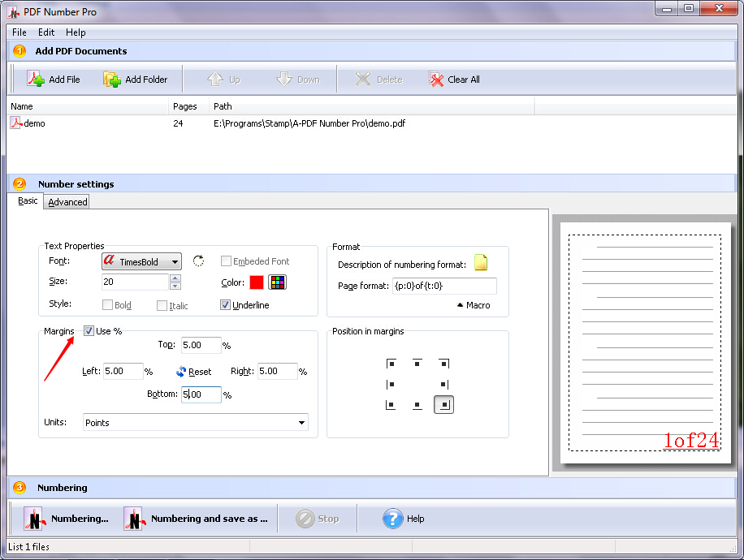Select top-center position in margins
The width and height of the screenshot is (744, 560).
(x=417, y=364)
